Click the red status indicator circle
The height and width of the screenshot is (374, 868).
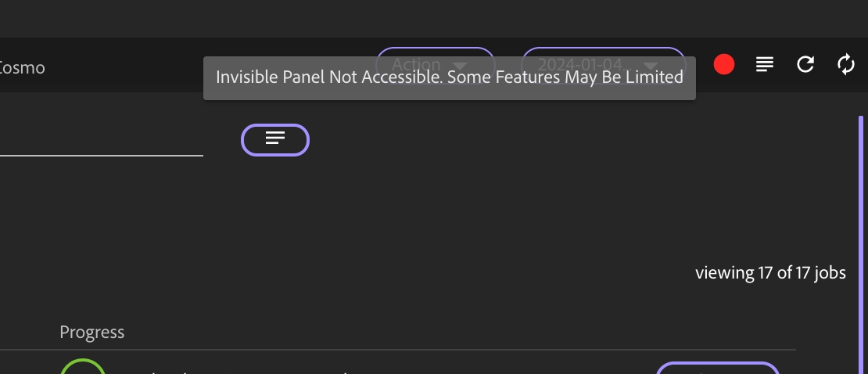coord(724,65)
